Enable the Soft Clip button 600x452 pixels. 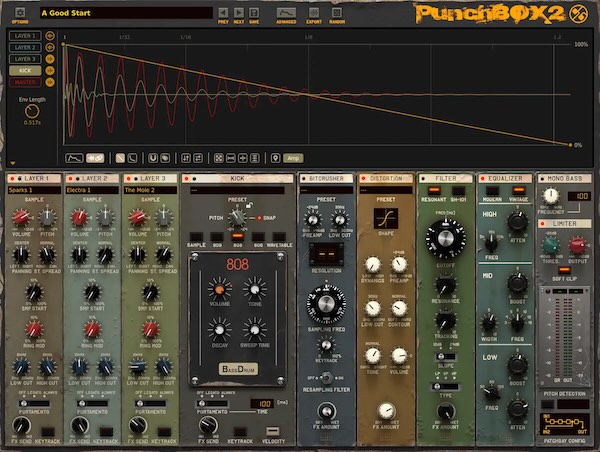click(x=564, y=270)
